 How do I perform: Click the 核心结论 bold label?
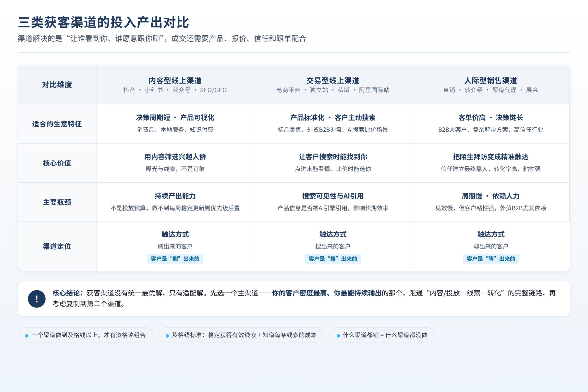[x=68, y=293]
